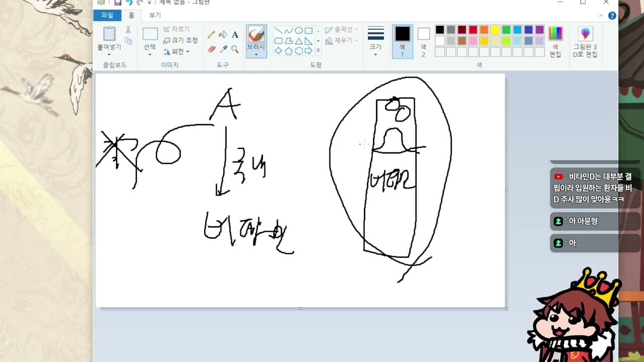Choose the Rounded rectangle shape
The width and height of the screenshot is (644, 362).
pyautogui.click(x=278, y=41)
